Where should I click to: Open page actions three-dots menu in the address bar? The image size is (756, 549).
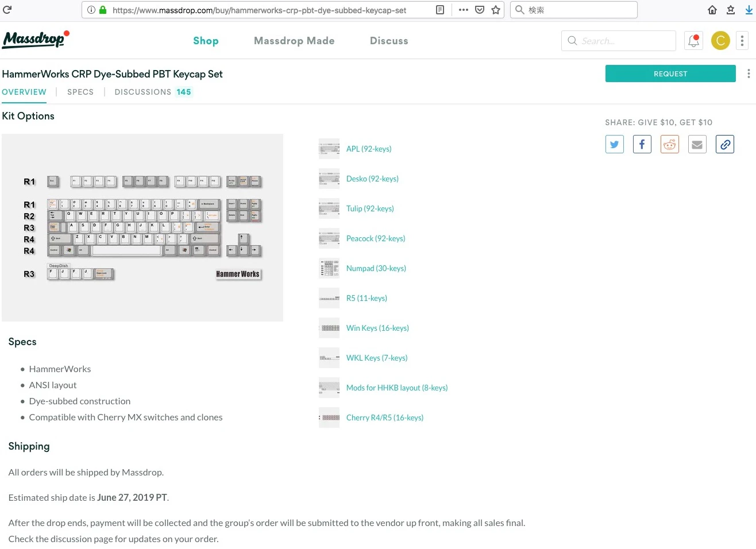coord(464,10)
